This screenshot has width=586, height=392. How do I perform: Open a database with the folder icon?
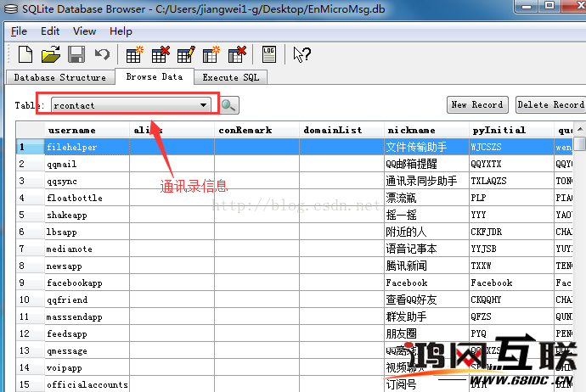(51, 55)
